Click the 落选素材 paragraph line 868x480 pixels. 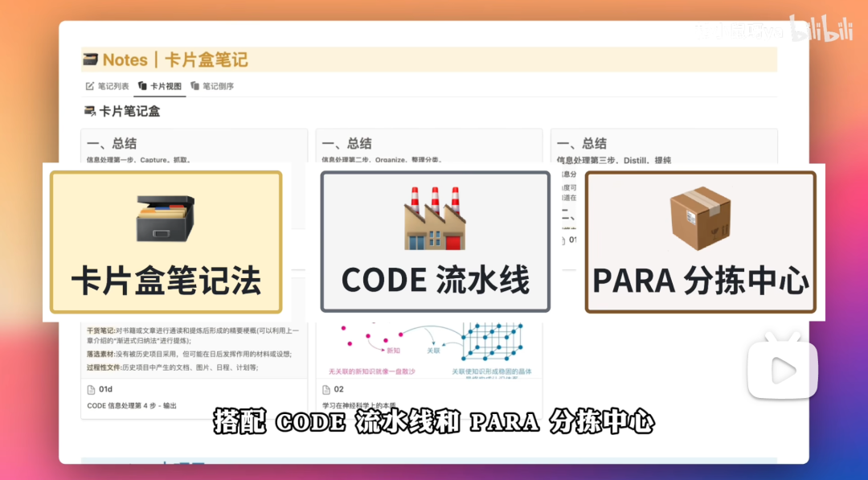pos(189,354)
